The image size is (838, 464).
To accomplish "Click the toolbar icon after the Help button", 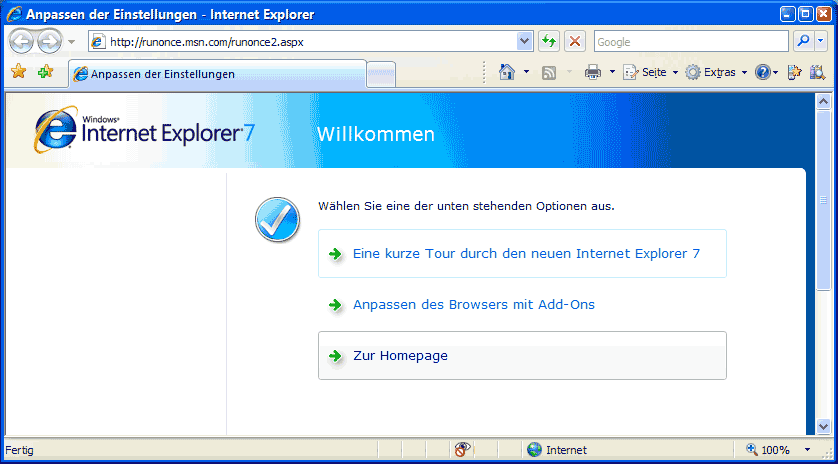I will tap(795, 72).
